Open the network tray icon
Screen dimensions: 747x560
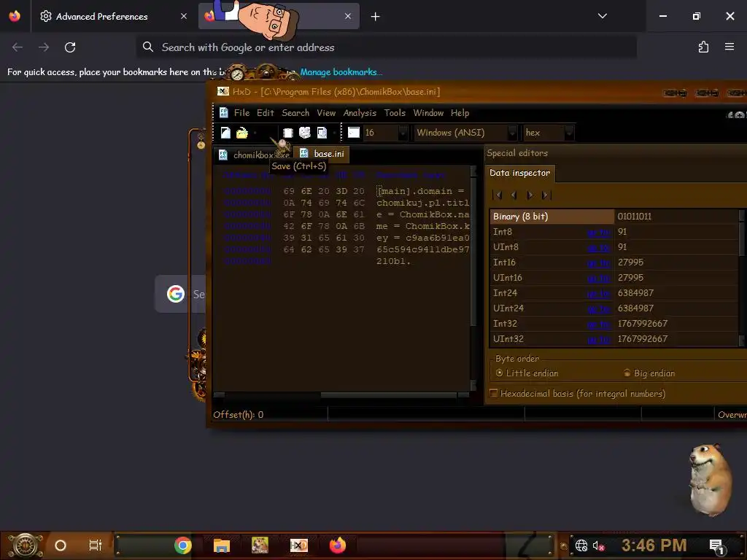[581, 545]
